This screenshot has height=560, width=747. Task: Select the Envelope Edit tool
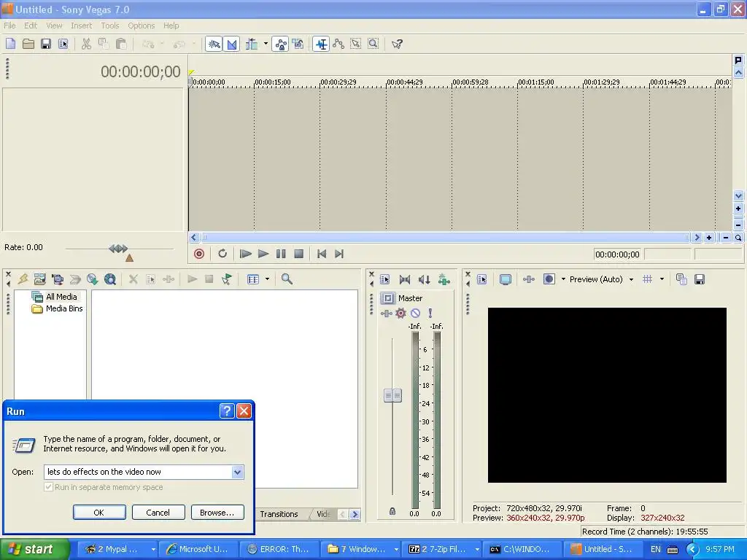(338, 44)
